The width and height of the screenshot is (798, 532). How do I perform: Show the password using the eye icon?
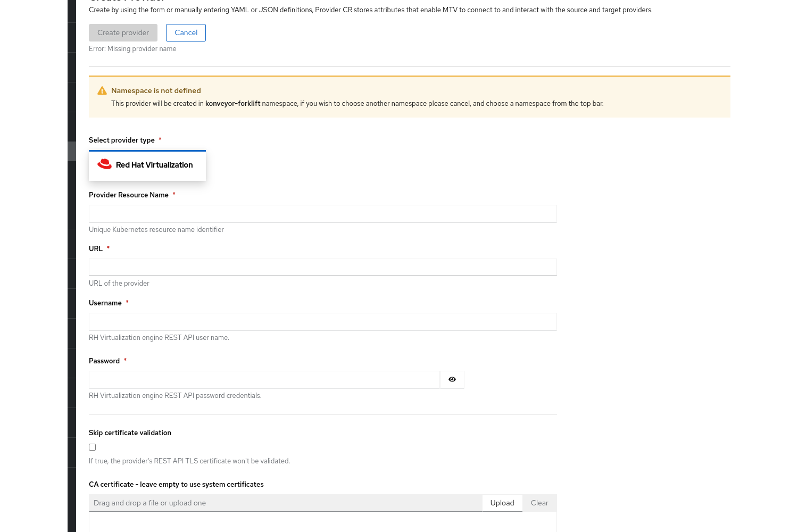pos(452,379)
